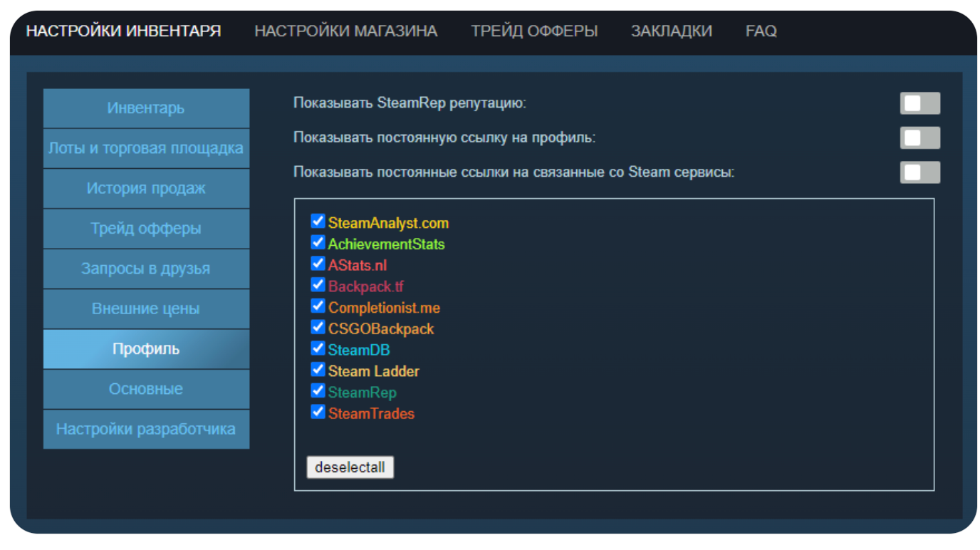Uncheck the SteamAnalyst.com checkbox
This screenshot has width=980, height=550.
point(318,222)
